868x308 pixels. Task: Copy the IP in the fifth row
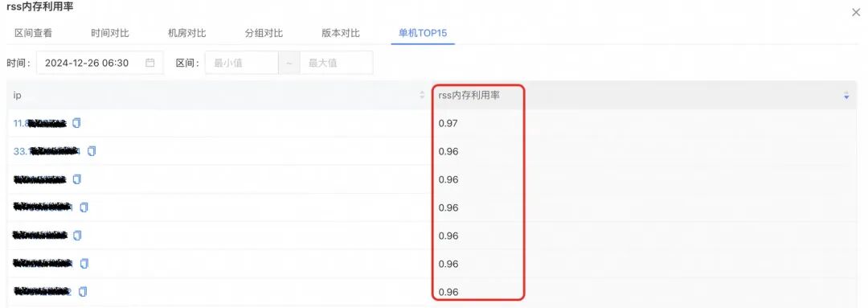pos(77,236)
